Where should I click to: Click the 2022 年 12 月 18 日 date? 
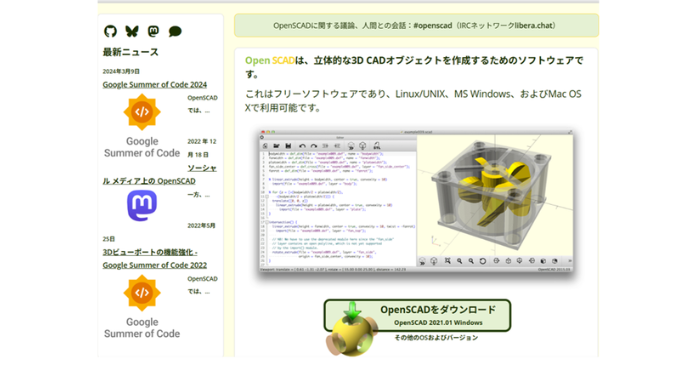[x=202, y=148]
